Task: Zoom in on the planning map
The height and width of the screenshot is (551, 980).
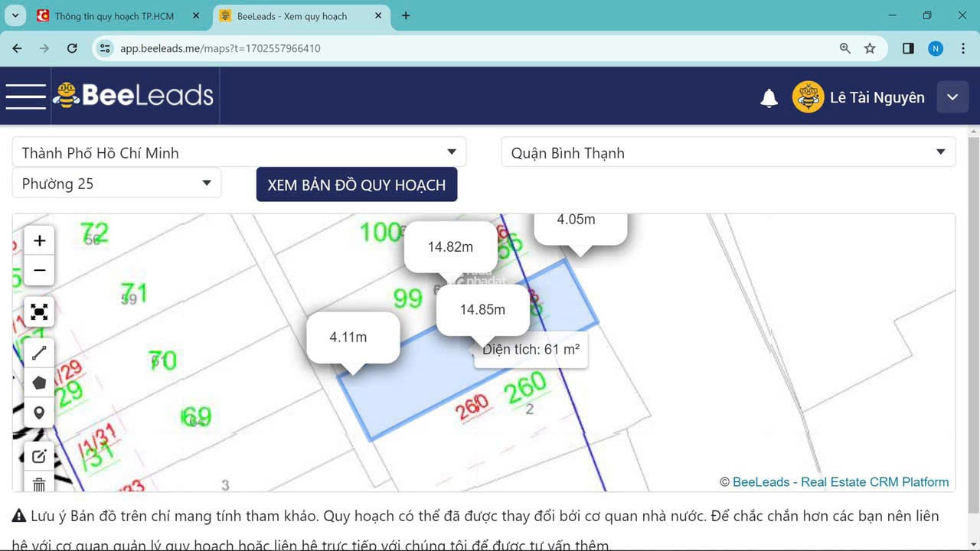Action: [x=40, y=241]
